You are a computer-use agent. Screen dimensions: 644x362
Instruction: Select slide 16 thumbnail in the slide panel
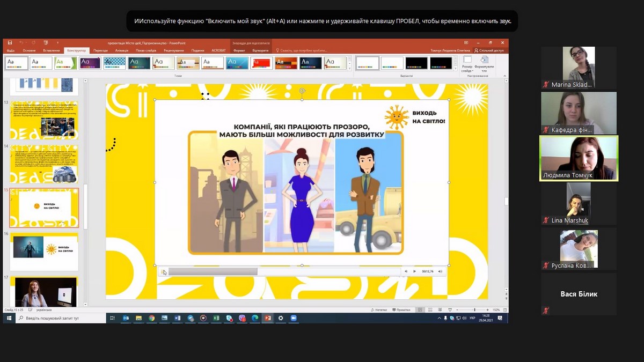point(44,251)
